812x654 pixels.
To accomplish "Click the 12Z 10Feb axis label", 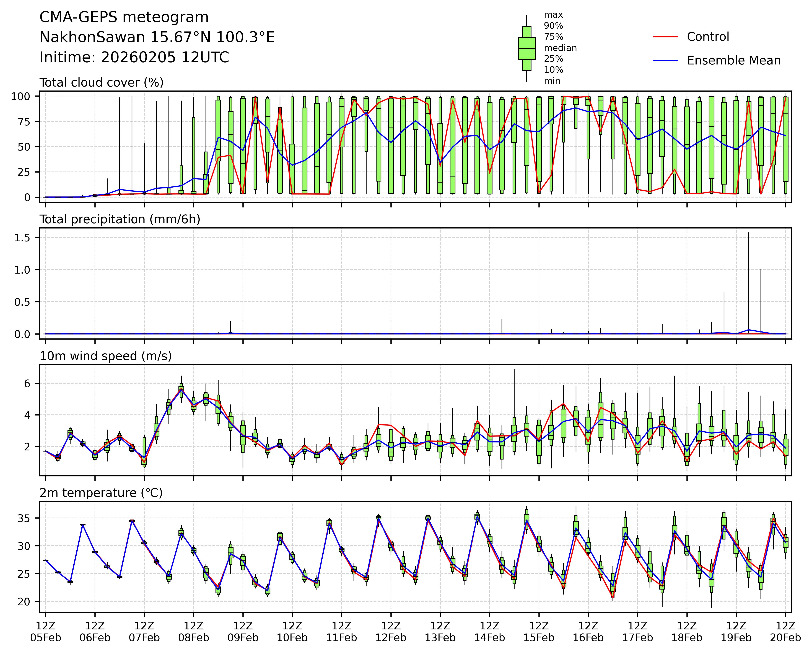I will (292, 632).
